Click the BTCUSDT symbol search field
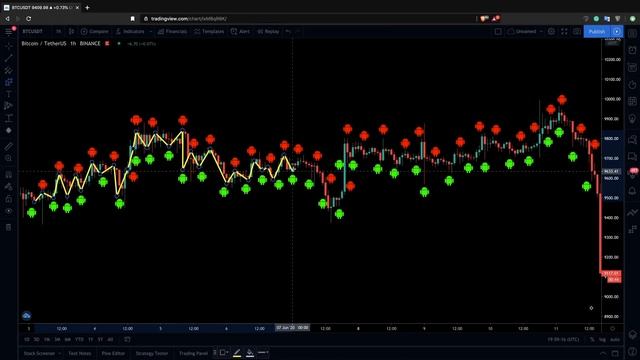The width and height of the screenshot is (640, 360). tap(33, 31)
